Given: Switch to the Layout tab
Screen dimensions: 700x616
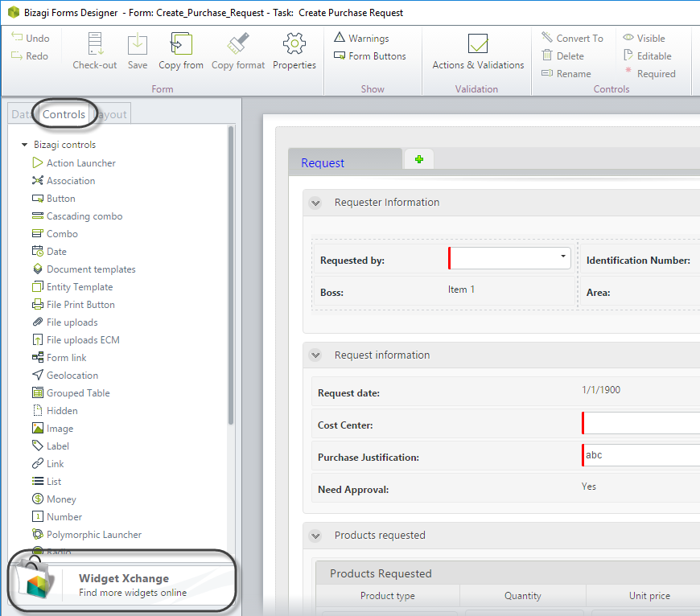Looking at the screenshot, I should (x=113, y=115).
